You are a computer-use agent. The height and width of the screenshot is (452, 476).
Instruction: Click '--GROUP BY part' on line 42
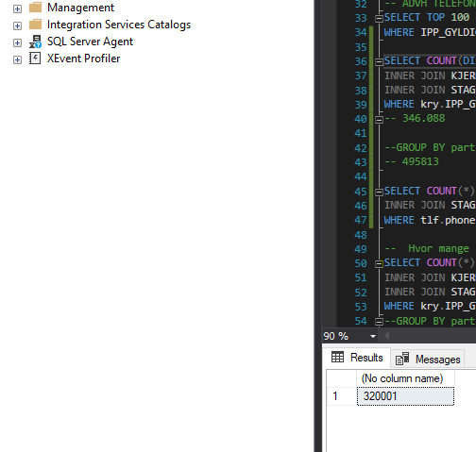430,147
